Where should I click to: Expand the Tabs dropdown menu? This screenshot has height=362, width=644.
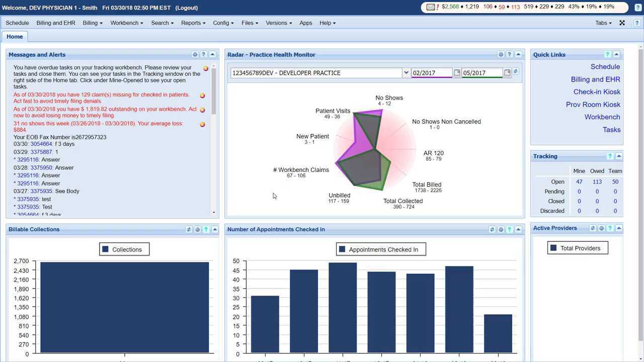pyautogui.click(x=603, y=23)
